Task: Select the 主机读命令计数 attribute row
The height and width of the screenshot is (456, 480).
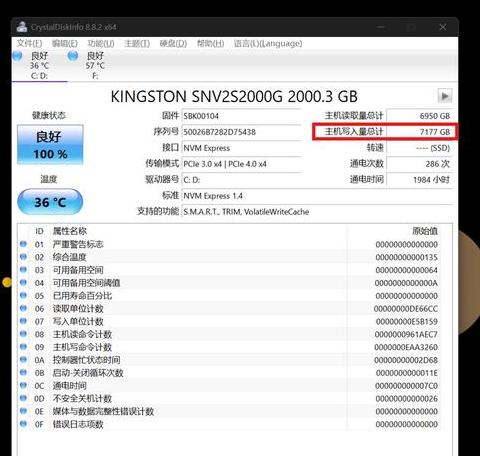Action: (x=229, y=334)
